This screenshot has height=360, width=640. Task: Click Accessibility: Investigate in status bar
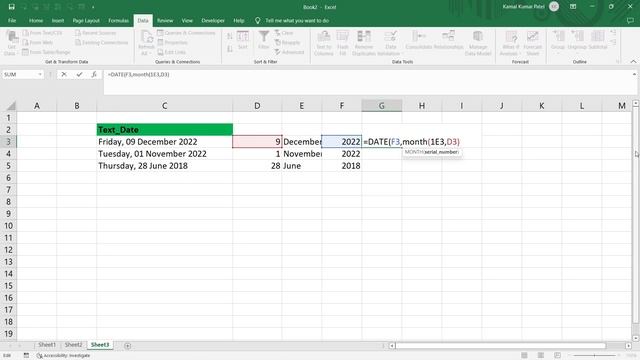pos(64,356)
